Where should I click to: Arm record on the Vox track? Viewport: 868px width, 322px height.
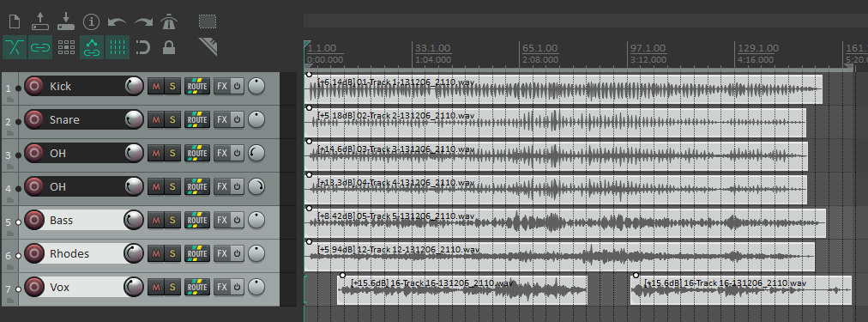tap(34, 287)
